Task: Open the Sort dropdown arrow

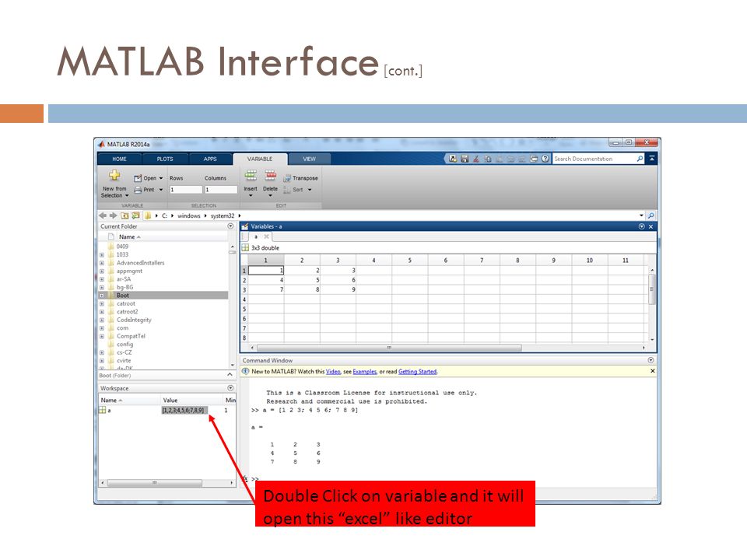Action: point(310,190)
